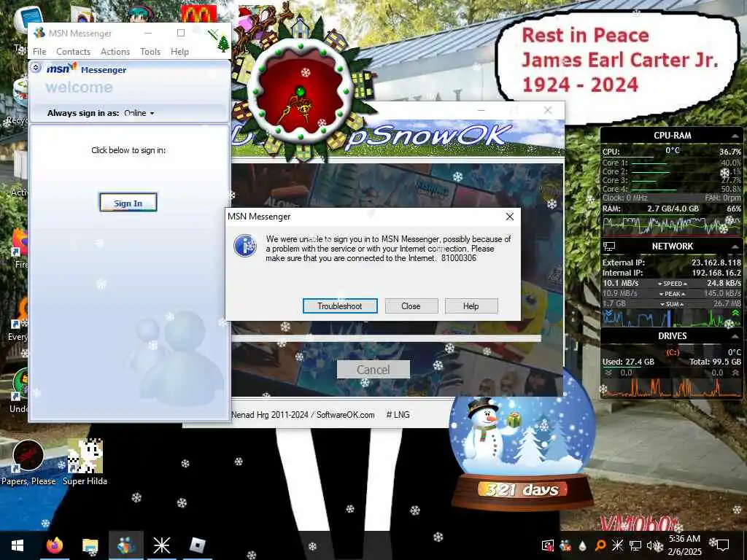Collapse the CPU-RAM gadget section
The width and height of the screenshot is (747, 560).
pos(735,136)
